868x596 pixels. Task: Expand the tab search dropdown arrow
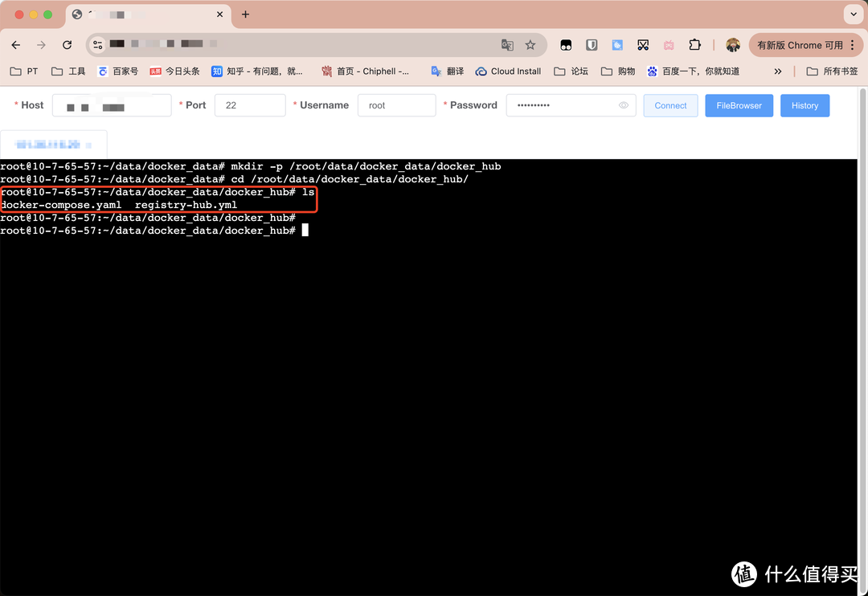click(854, 14)
